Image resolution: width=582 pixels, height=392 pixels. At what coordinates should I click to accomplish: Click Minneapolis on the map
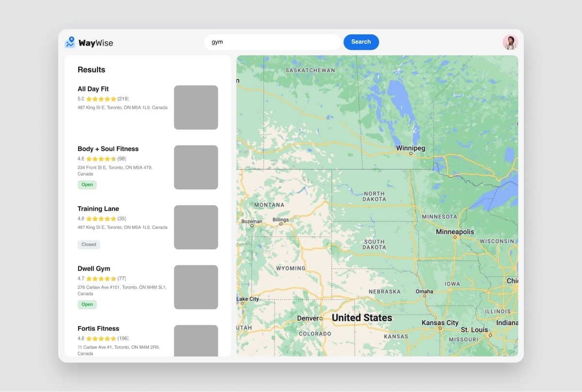click(455, 232)
